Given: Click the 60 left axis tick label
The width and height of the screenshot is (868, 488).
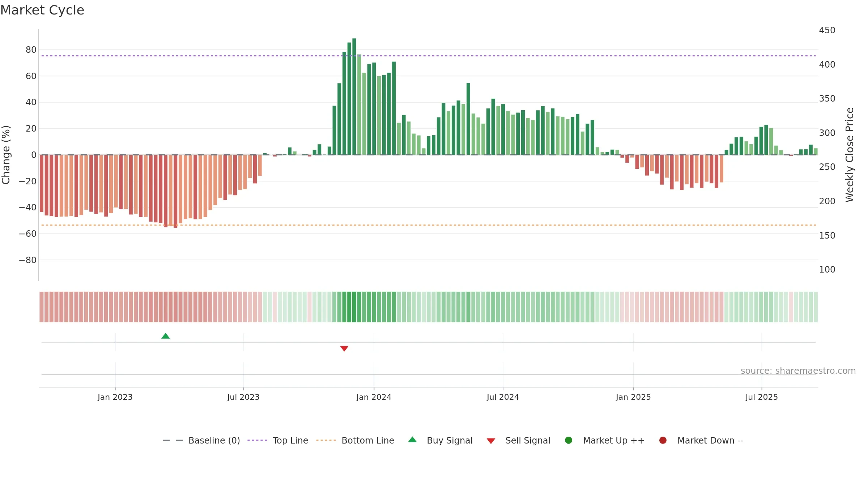Looking at the screenshot, I should click(x=31, y=76).
